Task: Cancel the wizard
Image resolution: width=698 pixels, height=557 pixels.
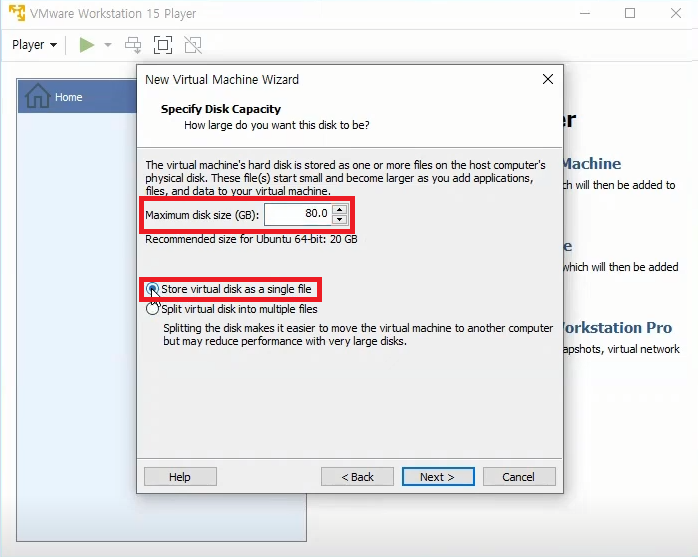Action: tap(519, 477)
